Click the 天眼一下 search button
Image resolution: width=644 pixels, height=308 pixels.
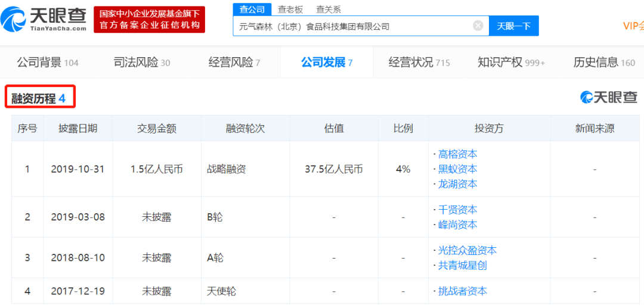click(514, 26)
